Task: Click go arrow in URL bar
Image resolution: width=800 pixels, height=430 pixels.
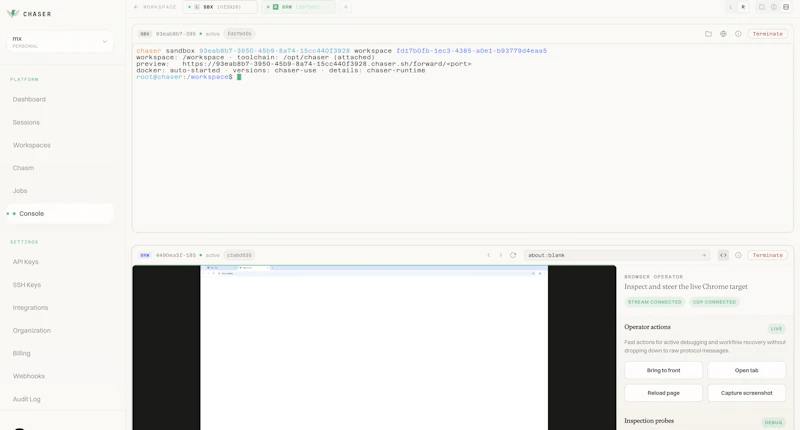Action: tap(704, 255)
